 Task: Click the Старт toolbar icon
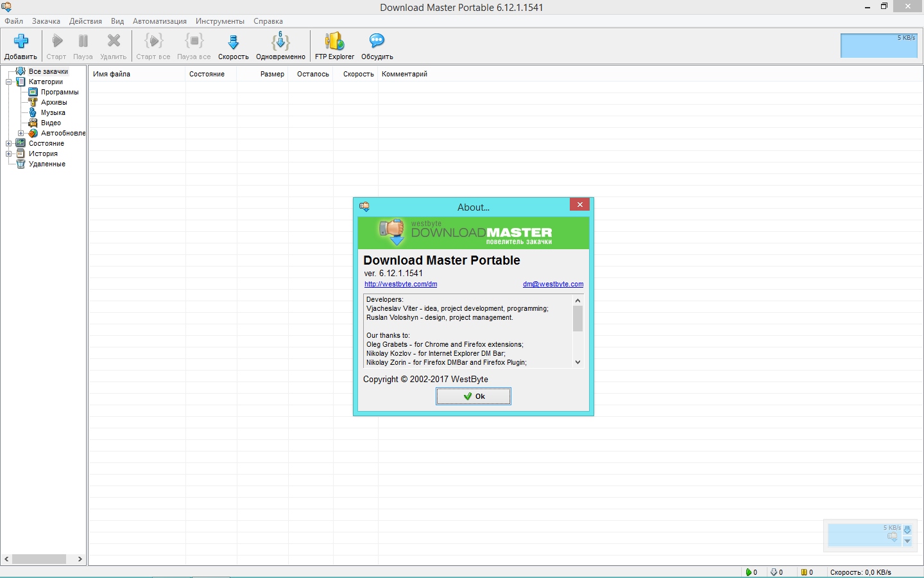click(57, 41)
